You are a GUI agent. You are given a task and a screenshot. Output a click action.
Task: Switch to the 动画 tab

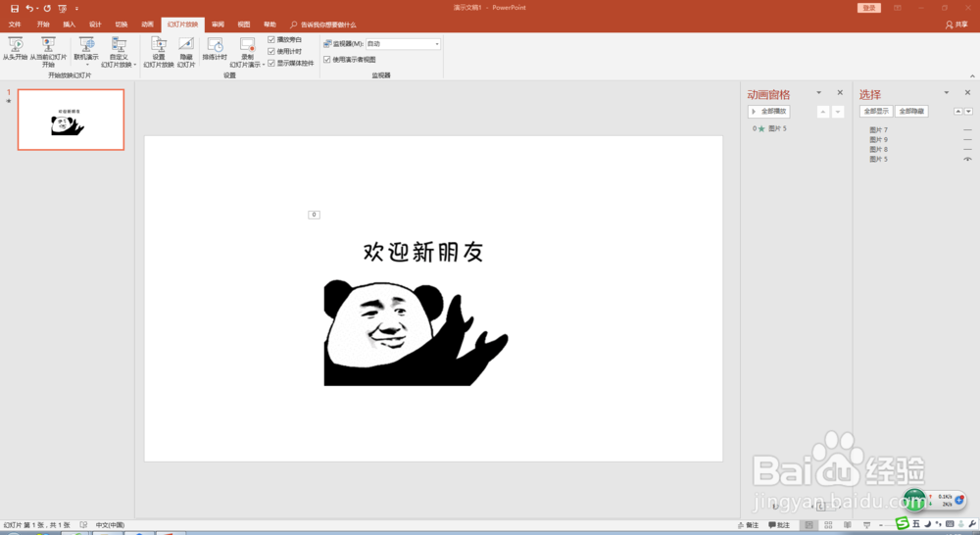click(x=148, y=24)
